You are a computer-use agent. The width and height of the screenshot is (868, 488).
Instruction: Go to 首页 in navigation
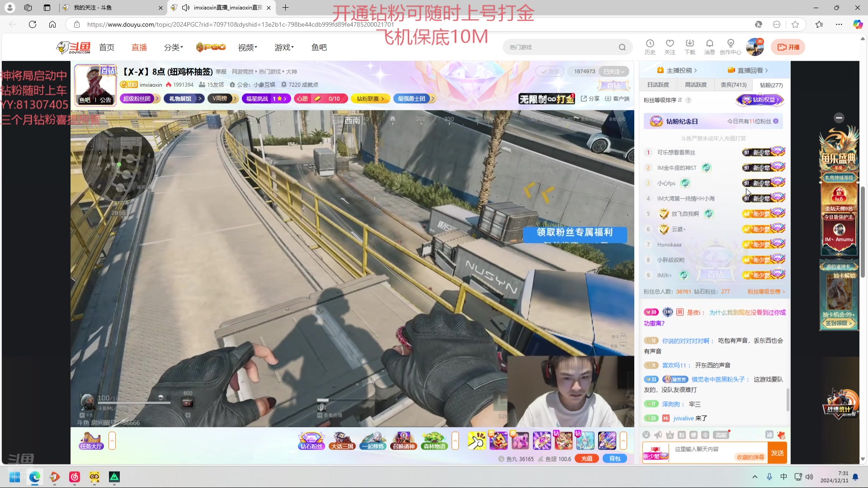(x=107, y=47)
